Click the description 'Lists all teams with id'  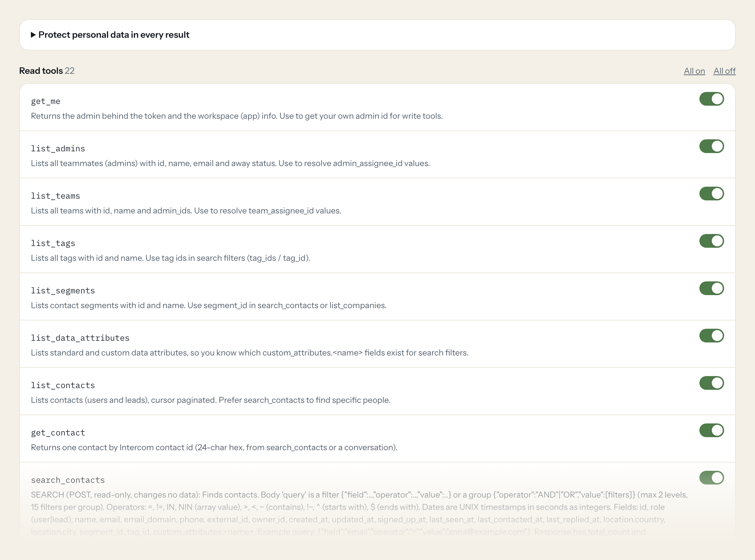point(186,211)
